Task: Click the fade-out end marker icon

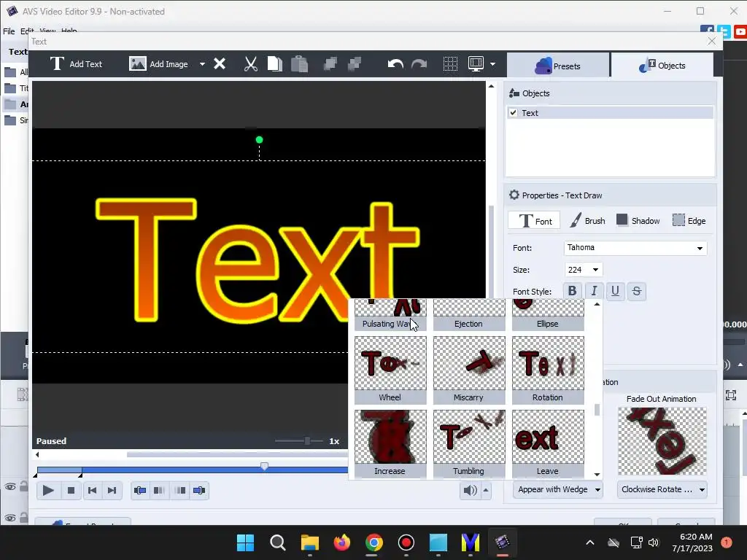Action: (199, 490)
